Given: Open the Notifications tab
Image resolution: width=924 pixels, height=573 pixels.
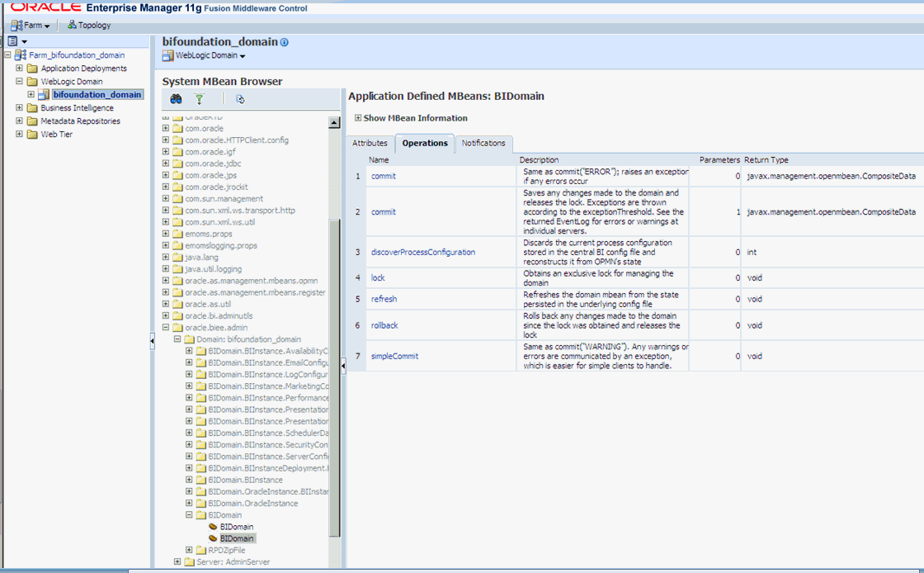Looking at the screenshot, I should (x=483, y=144).
